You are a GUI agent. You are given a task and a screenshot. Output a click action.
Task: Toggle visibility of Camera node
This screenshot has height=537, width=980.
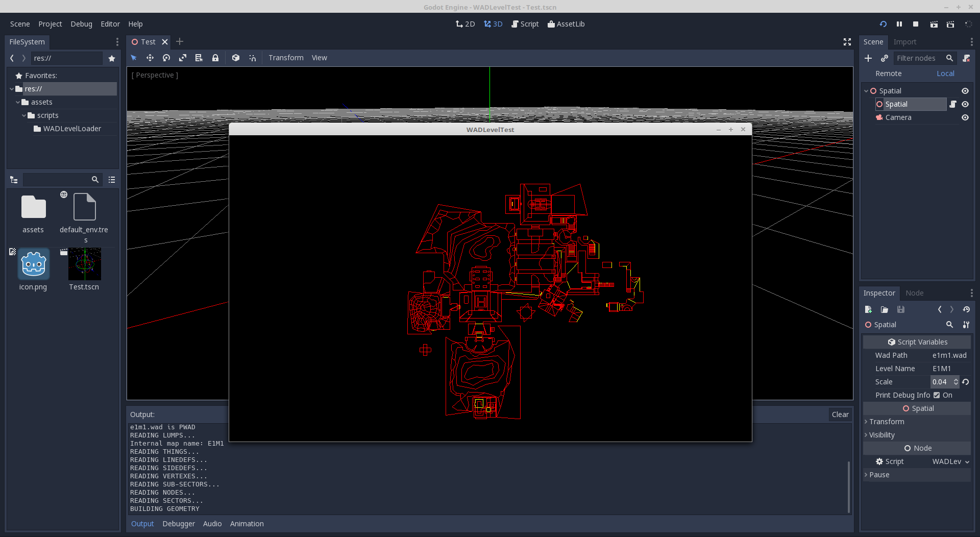(x=965, y=117)
